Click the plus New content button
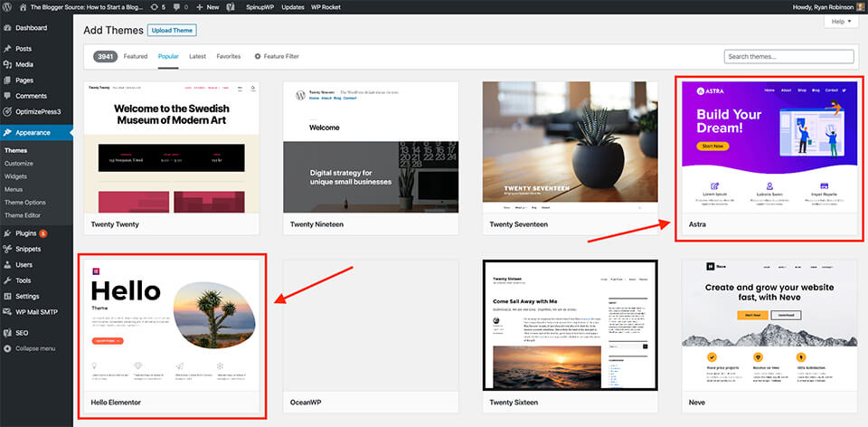The height and width of the screenshot is (427, 868). [x=208, y=7]
